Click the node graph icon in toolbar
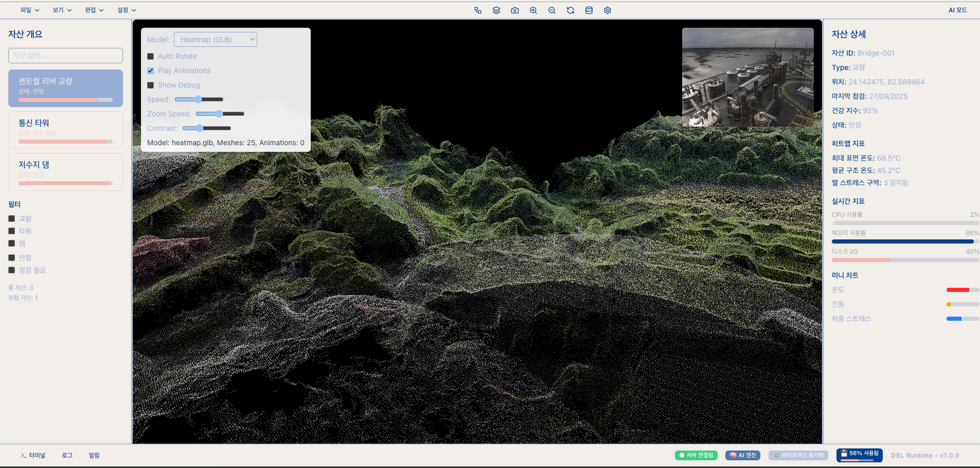 [x=478, y=10]
